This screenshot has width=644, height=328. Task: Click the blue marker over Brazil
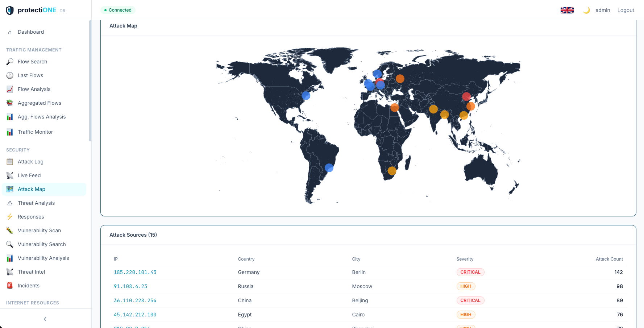pyautogui.click(x=329, y=168)
